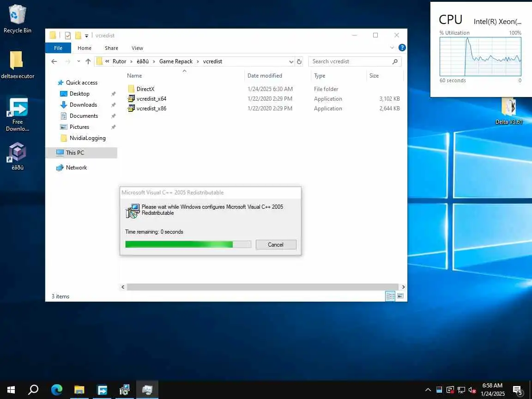Viewport: 532px width, 399px height.
Task: Open Free Download Manager taskbar icon
Action: click(102, 389)
